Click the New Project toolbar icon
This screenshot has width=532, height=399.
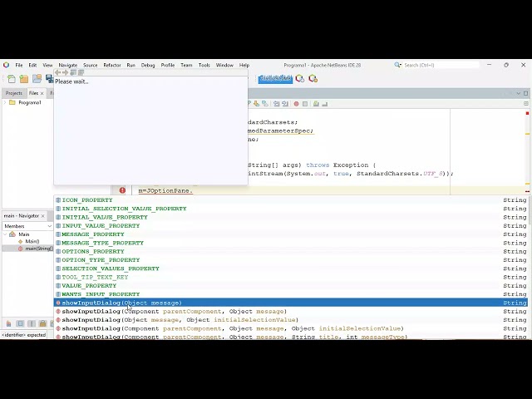point(24,79)
